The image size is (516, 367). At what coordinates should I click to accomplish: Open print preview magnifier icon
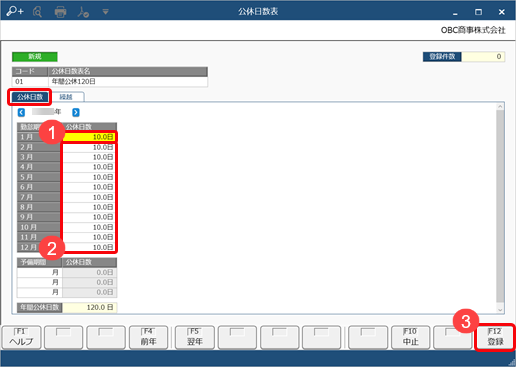point(37,12)
